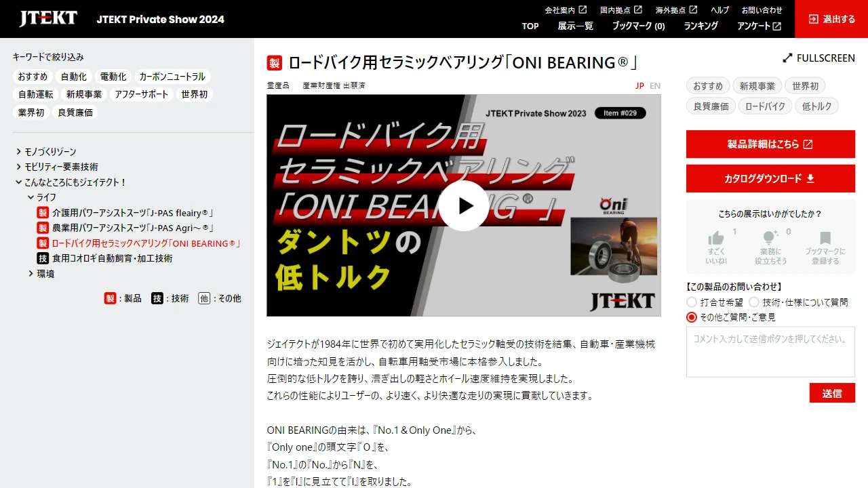Viewport: 868px width, 488px height.
Task: Click the JTEKT logo in header
Action: [x=48, y=18]
